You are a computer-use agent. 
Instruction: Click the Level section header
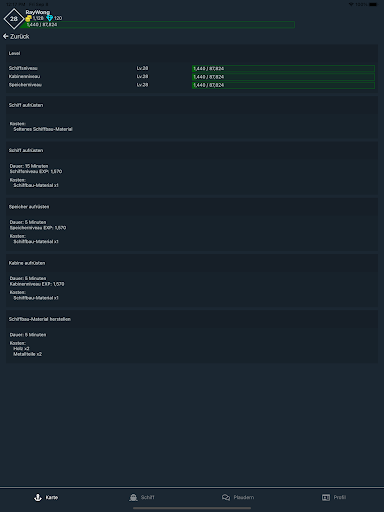192,53
